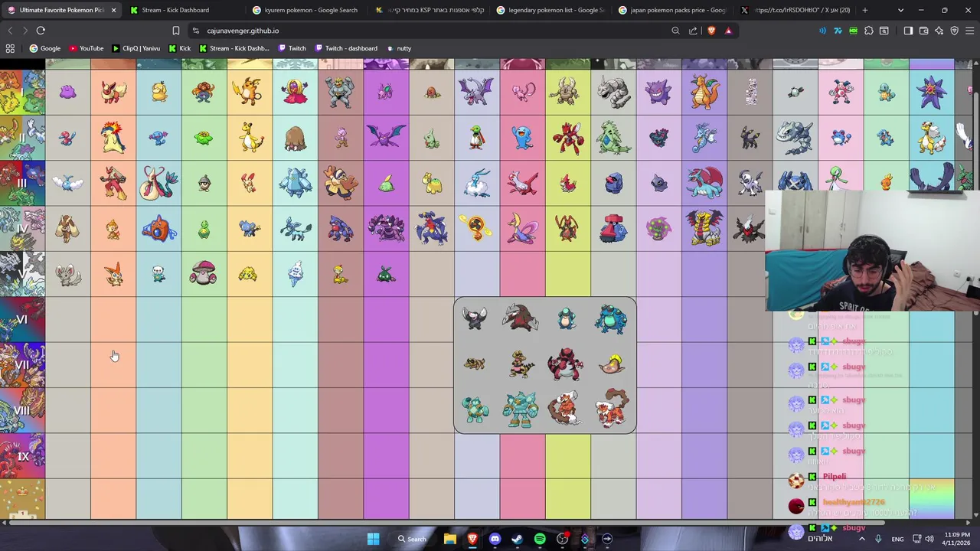Click Wobbuffet in the generation II row

(523, 138)
